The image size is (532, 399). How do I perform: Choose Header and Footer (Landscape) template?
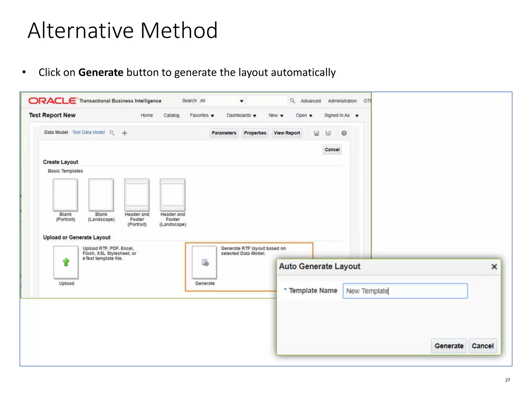172,195
